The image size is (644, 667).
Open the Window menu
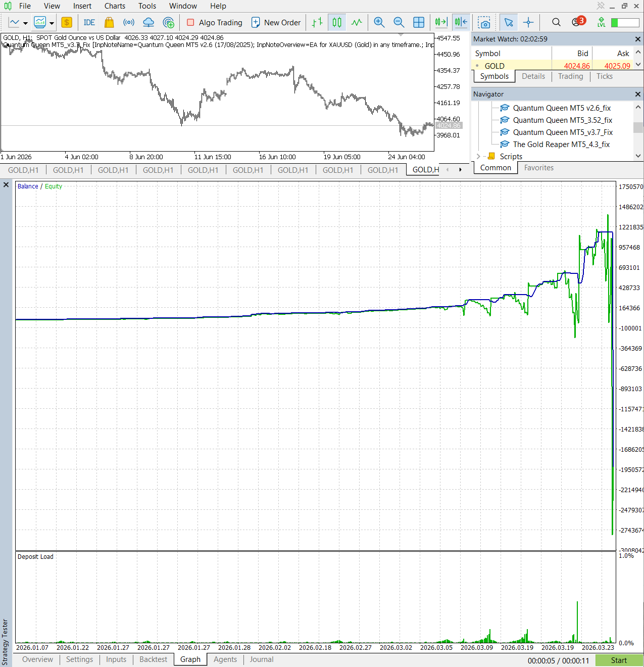coord(183,6)
